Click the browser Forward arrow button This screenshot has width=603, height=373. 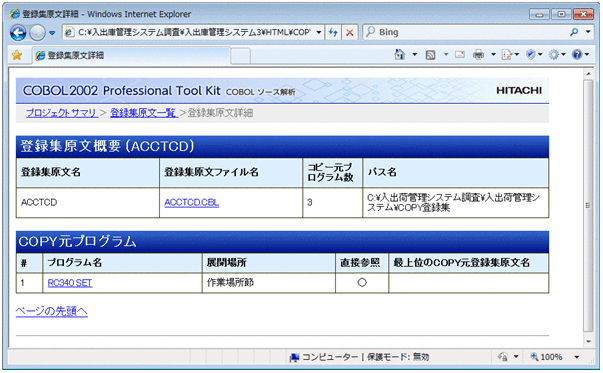[37, 33]
